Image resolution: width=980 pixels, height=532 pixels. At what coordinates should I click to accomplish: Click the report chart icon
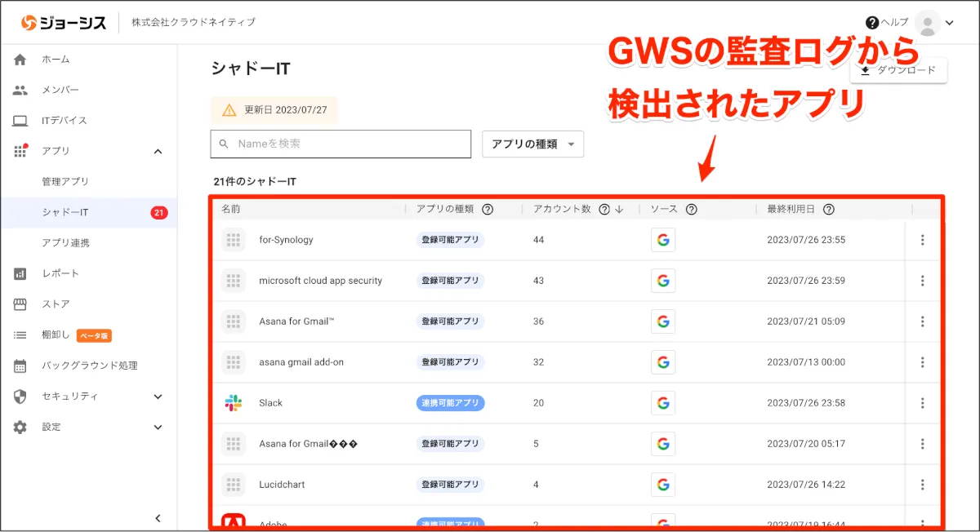pyautogui.click(x=20, y=273)
